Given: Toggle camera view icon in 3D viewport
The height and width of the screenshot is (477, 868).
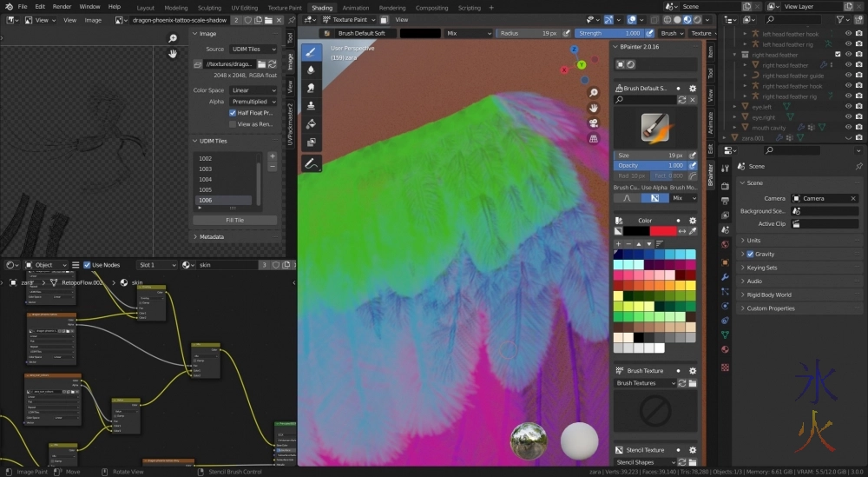Looking at the screenshot, I should pyautogui.click(x=593, y=123).
